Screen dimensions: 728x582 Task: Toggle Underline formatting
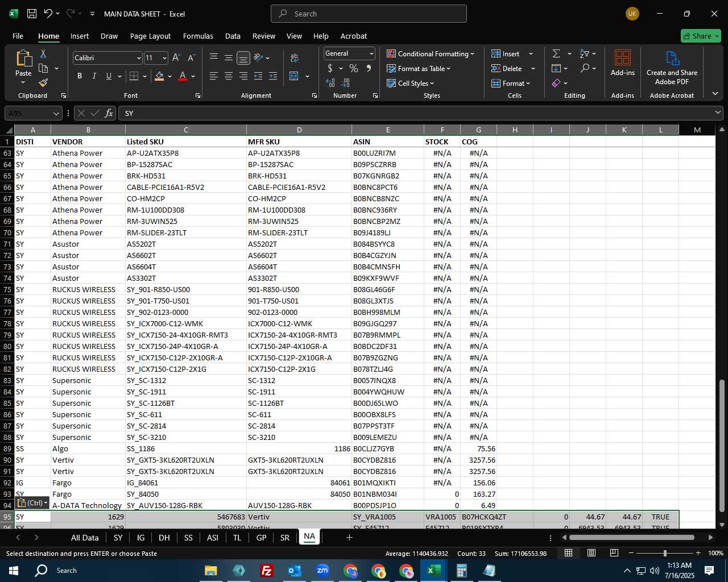(x=109, y=76)
